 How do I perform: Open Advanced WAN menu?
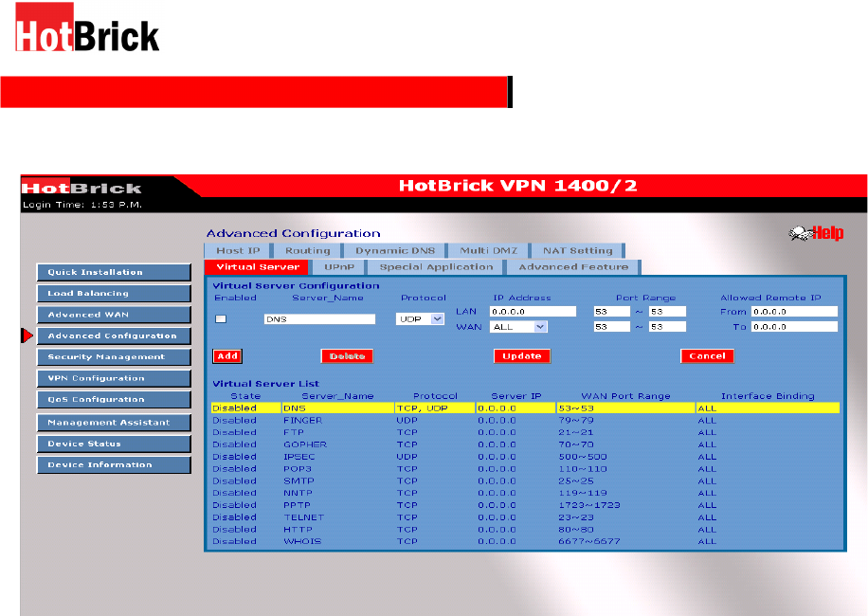(114, 315)
